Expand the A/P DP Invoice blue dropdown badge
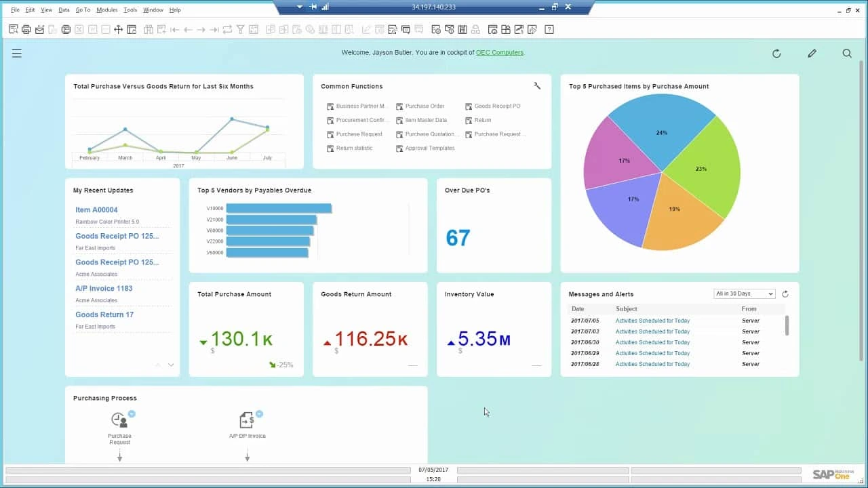The width and height of the screenshot is (868, 488). click(259, 413)
